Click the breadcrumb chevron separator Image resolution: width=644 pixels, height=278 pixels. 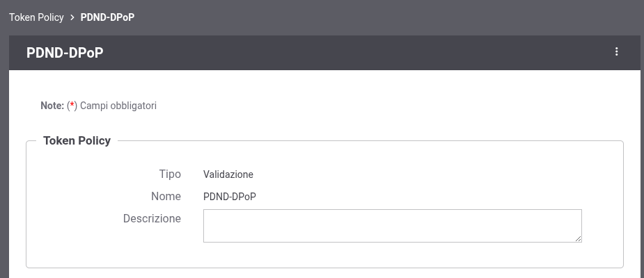72,17
